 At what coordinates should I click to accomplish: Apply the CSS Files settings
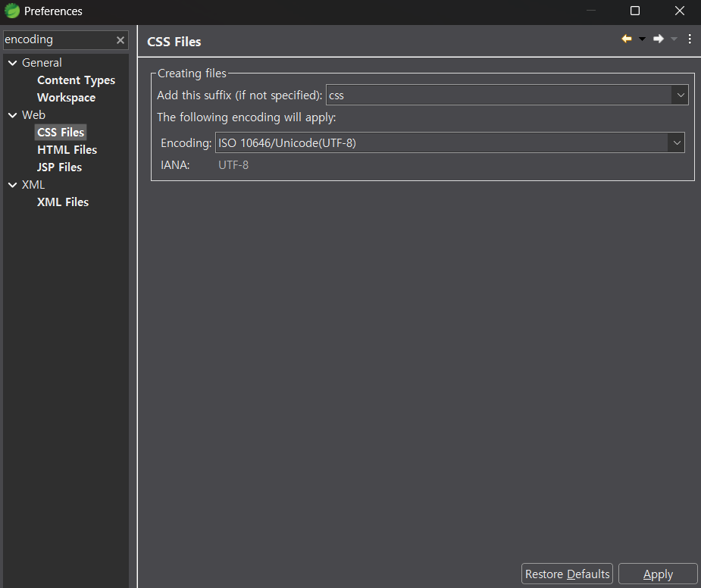[658, 574]
